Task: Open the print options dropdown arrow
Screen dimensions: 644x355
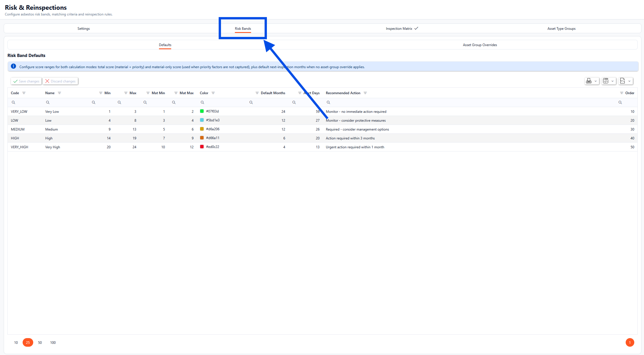Action: tap(596, 81)
